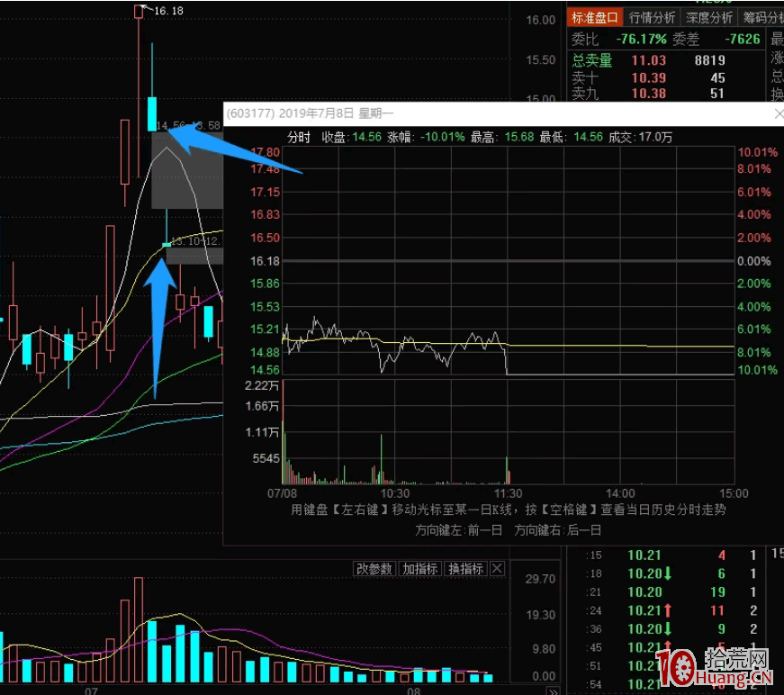Click the 委比 value -76.17%
784x695 pixels.
point(641,39)
